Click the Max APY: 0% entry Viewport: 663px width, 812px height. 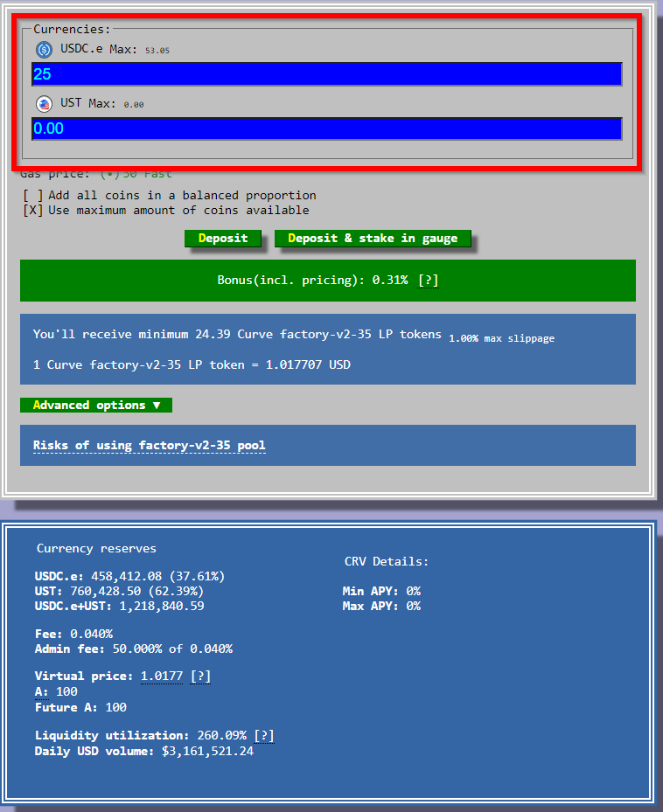[x=381, y=607]
